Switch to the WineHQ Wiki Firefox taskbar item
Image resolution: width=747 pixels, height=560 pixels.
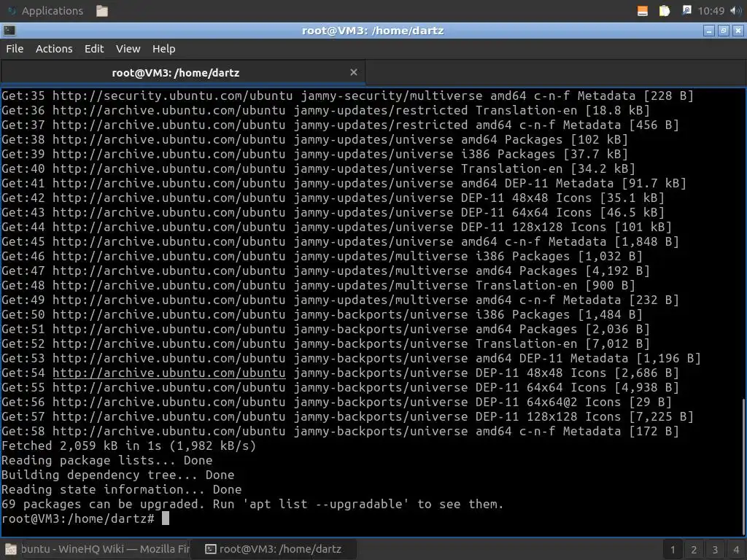96,549
